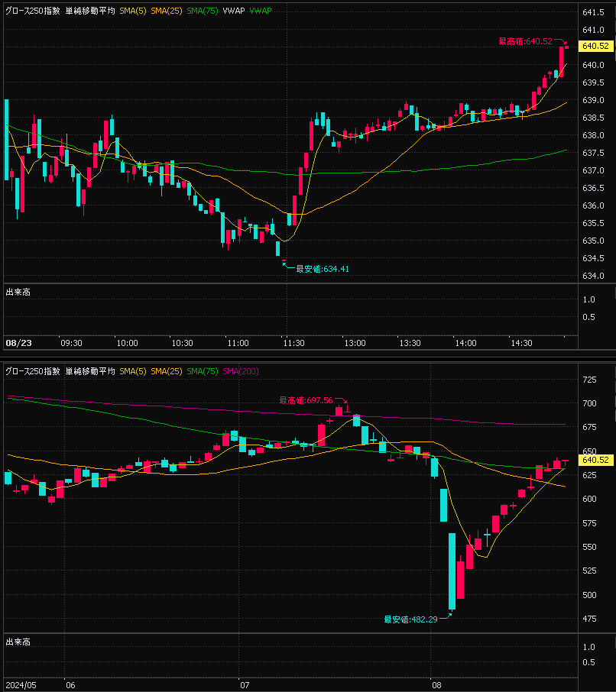
Task: Click the 最安値:634.41 annotation
Action: pyautogui.click(x=323, y=269)
